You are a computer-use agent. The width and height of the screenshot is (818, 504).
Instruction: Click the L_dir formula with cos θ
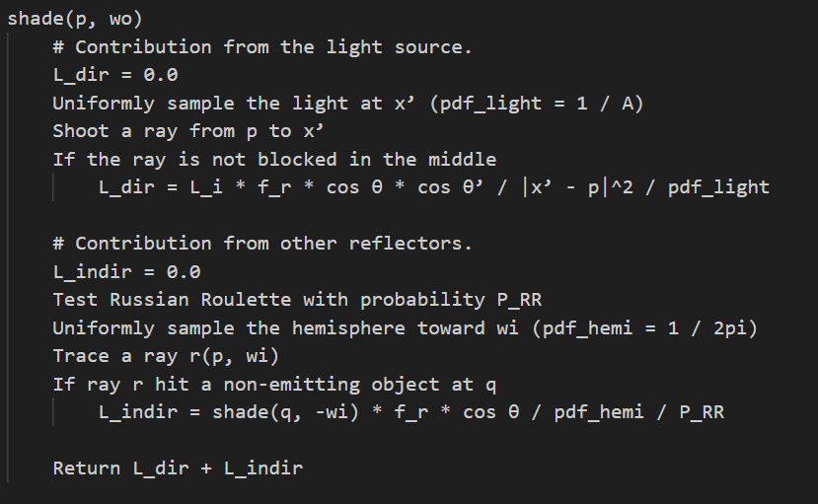click(x=434, y=187)
